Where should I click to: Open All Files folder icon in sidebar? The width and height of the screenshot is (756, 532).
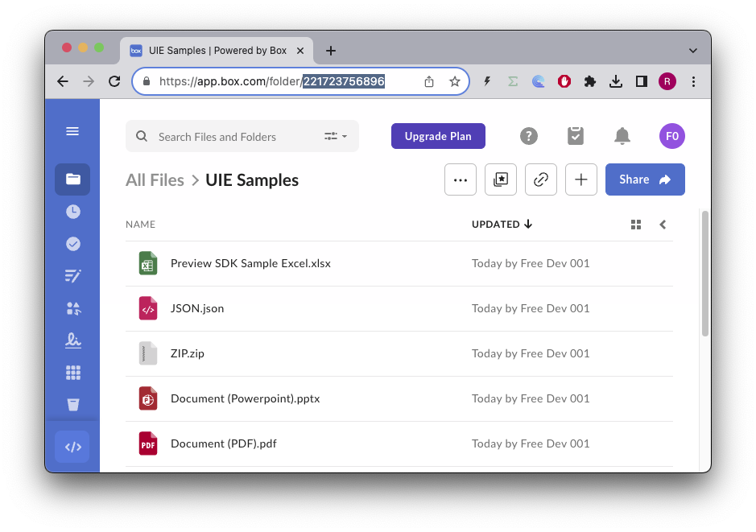[72, 179]
